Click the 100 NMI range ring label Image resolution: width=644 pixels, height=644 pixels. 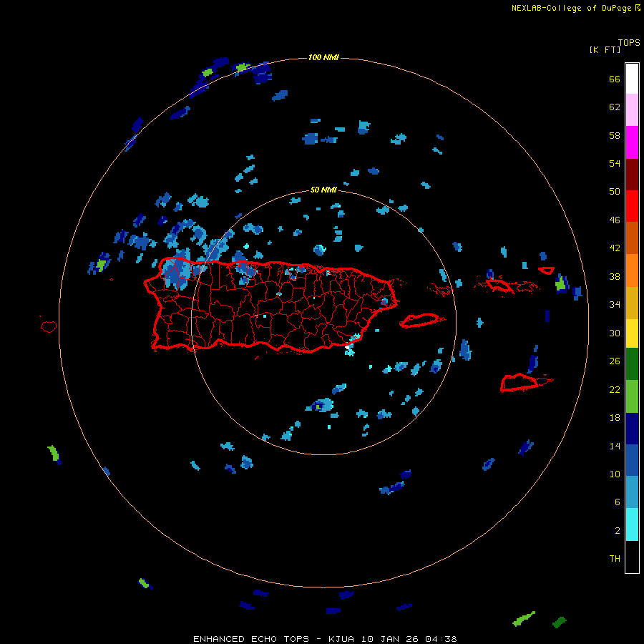point(323,57)
